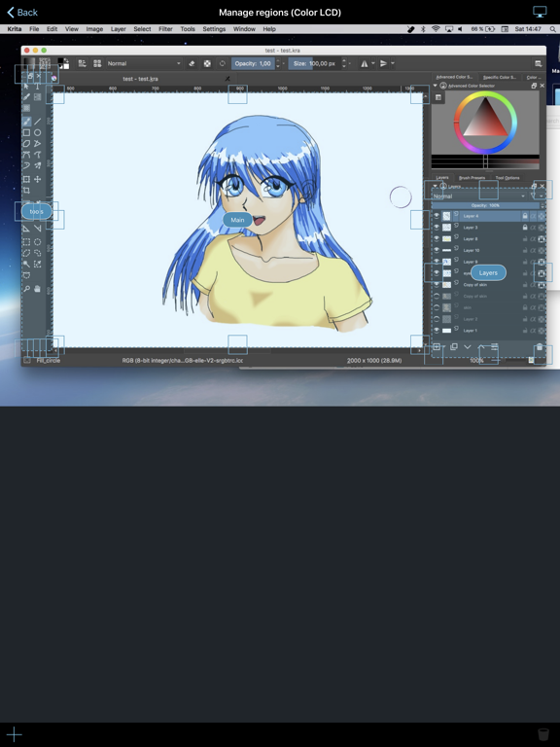Toggle eraser mode in the toolbar
Image resolution: width=560 pixels, height=747 pixels.
(x=192, y=63)
